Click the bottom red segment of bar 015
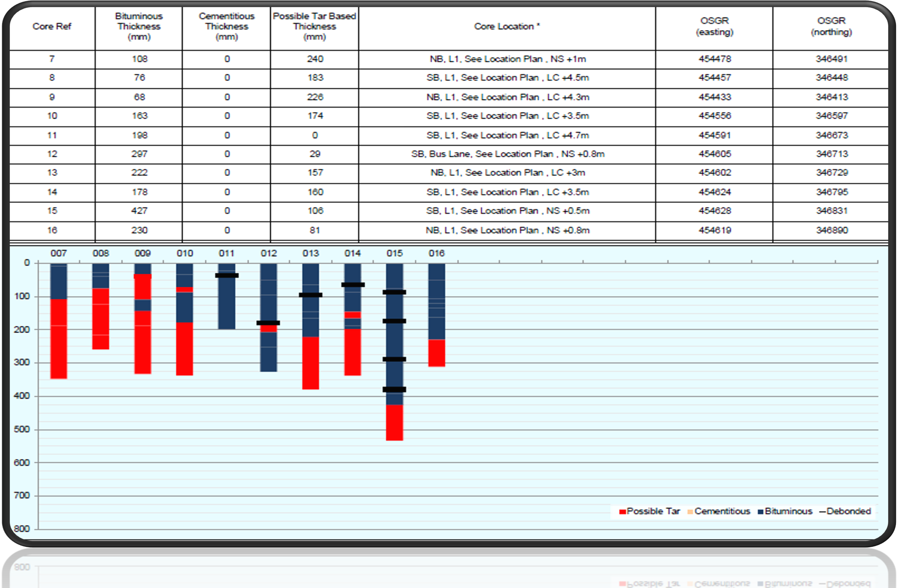The image size is (898, 588). click(394, 422)
